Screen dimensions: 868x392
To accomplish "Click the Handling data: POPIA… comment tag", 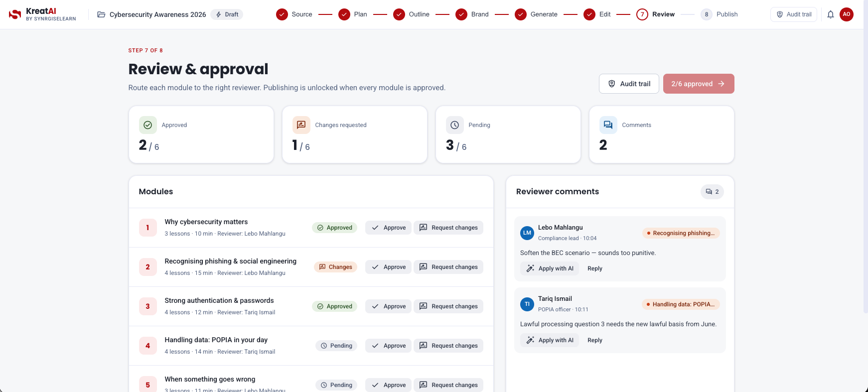I will (x=681, y=304).
